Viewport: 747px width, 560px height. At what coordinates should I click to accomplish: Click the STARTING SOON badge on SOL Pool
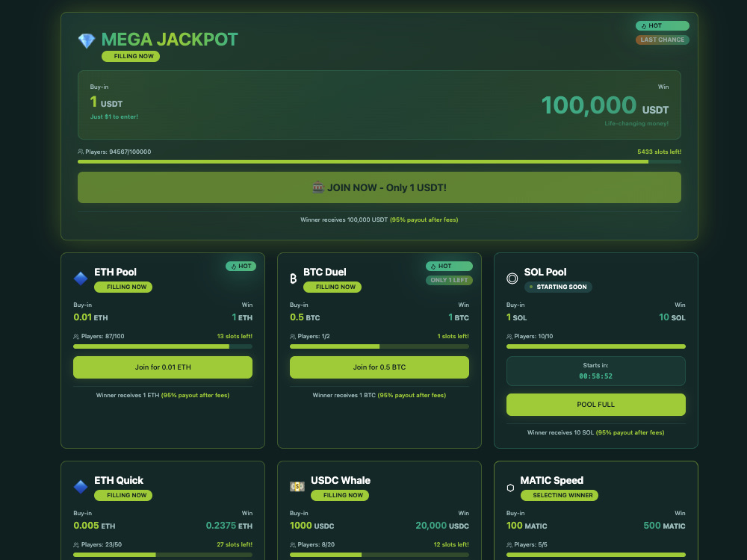click(x=558, y=287)
